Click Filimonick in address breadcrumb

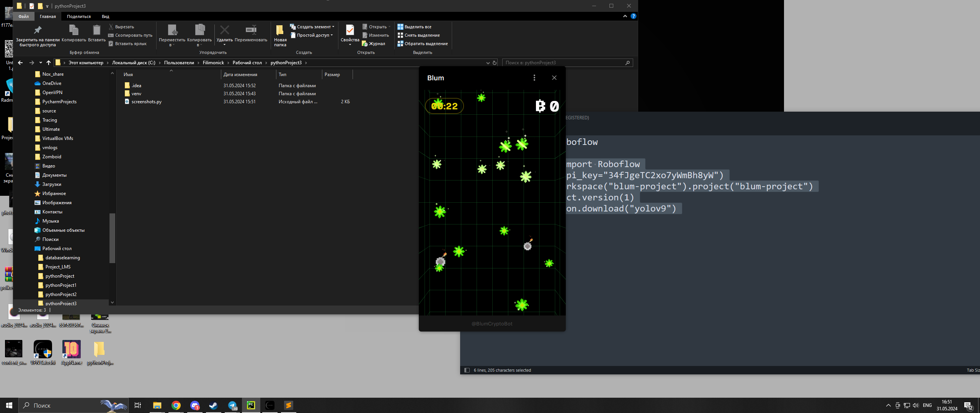point(213,63)
